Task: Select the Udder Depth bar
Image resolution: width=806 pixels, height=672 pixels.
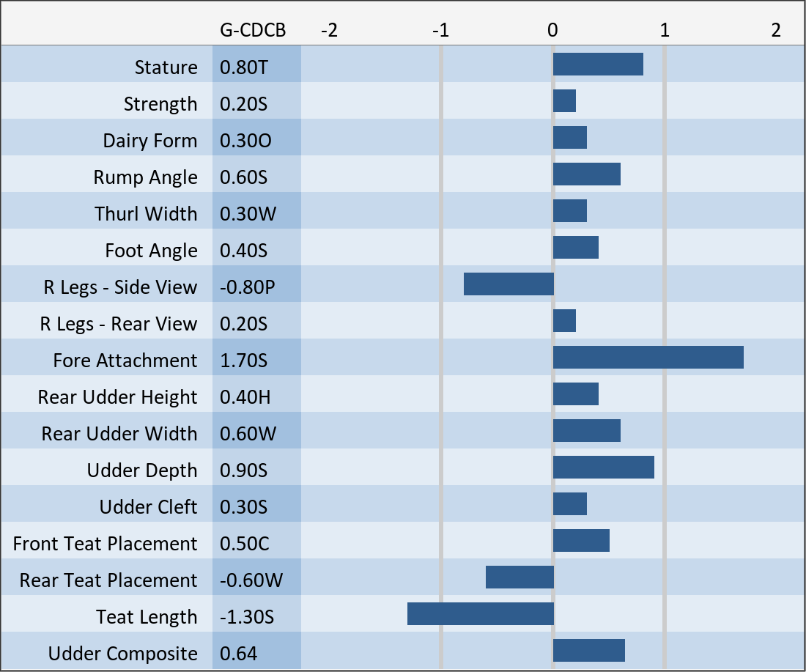Action: pyautogui.click(x=603, y=468)
